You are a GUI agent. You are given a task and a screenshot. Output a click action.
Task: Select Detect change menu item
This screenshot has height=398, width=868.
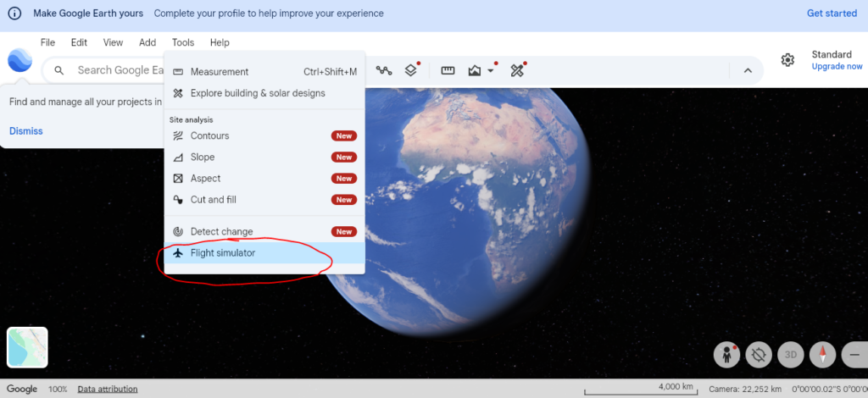tap(264, 232)
